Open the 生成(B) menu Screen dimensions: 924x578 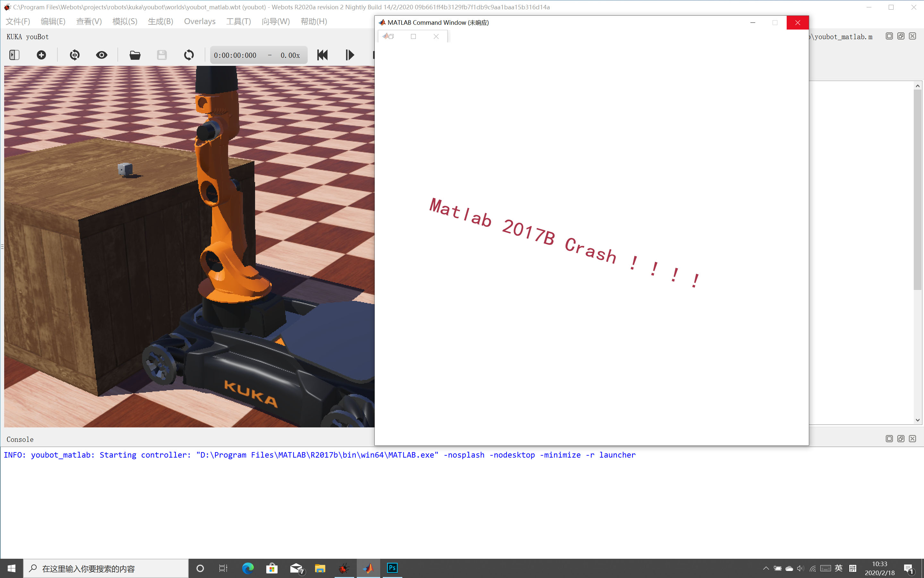[x=161, y=22]
